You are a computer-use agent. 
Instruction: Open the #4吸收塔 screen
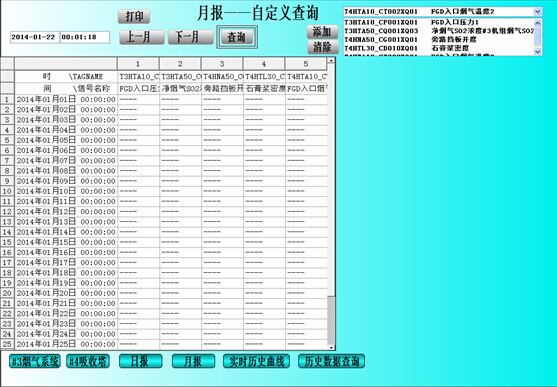88,361
